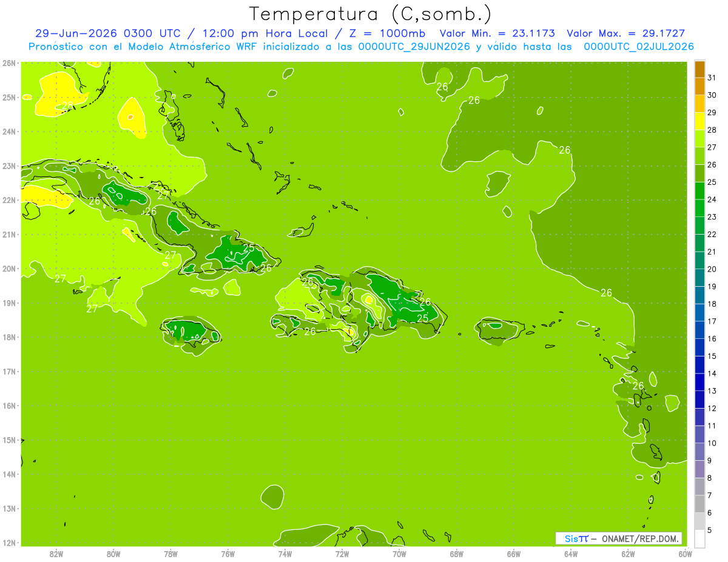Image resolution: width=728 pixels, height=562 pixels.
Task: Click the "66W" longitude axis label
Action: tap(514, 554)
